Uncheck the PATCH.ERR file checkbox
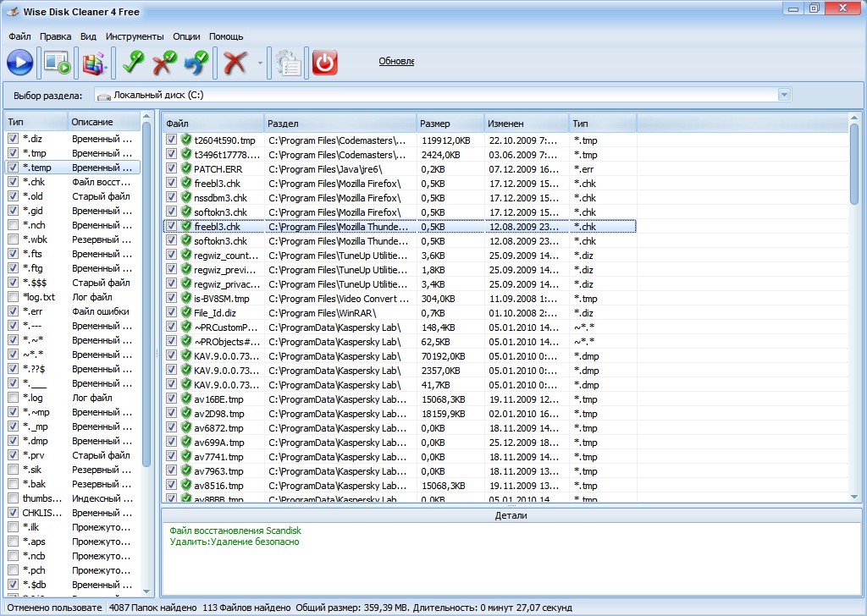Image resolution: width=867 pixels, height=616 pixels. (171, 168)
